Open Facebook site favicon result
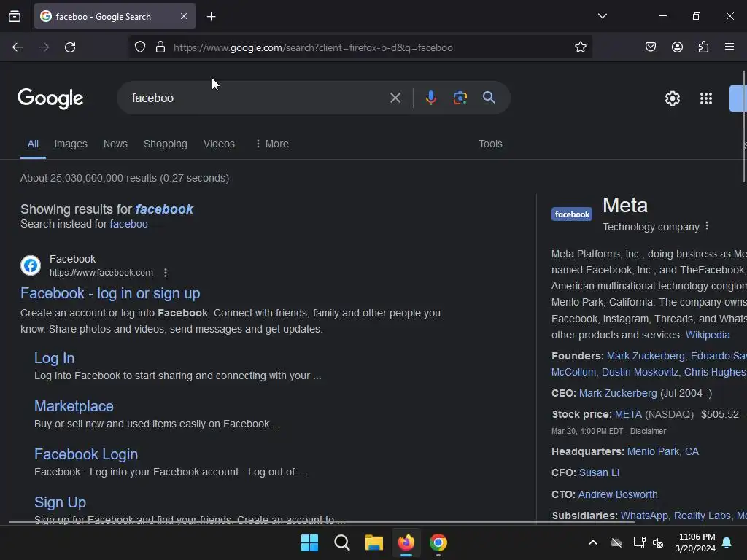Image resolution: width=747 pixels, height=560 pixels. coord(31,265)
